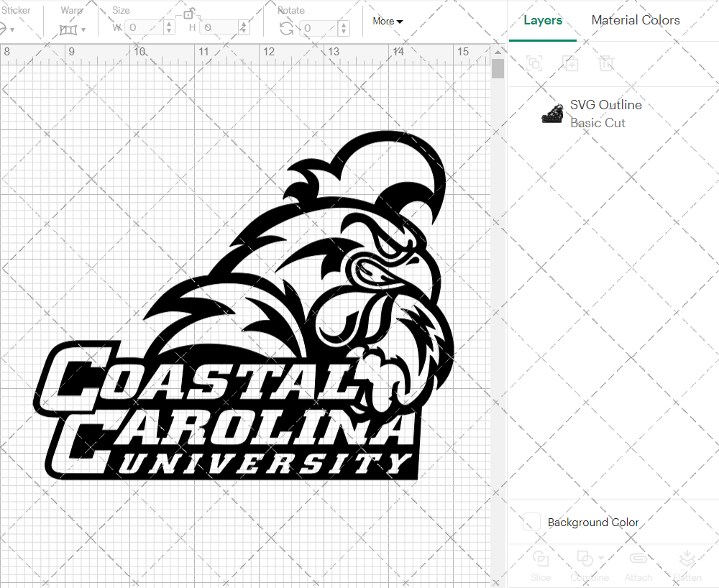This screenshot has height=588, width=719.
Task: Click the Duplicate layer icon
Action: [571, 64]
